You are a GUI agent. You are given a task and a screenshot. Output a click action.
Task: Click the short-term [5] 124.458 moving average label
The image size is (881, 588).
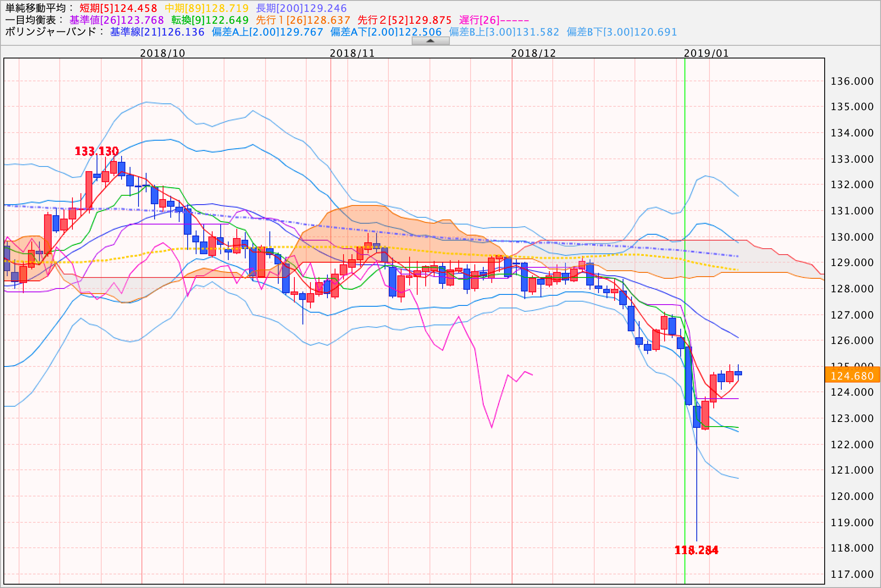tap(119, 8)
